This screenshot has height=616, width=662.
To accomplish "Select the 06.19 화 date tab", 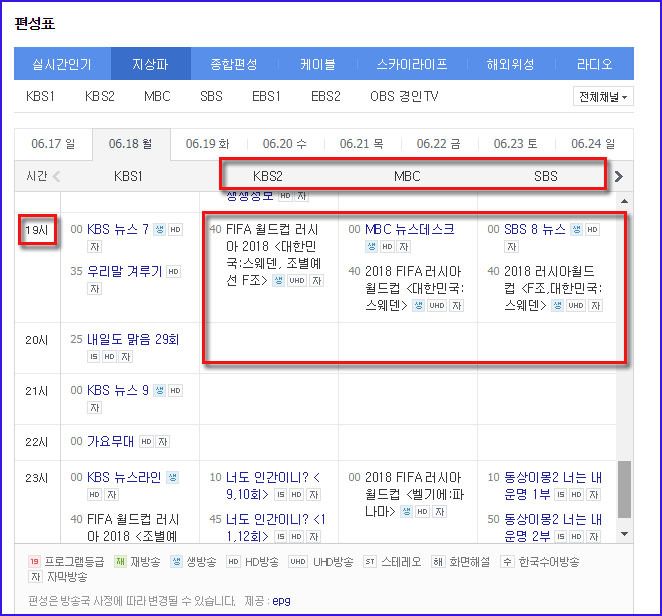I will pyautogui.click(x=208, y=144).
